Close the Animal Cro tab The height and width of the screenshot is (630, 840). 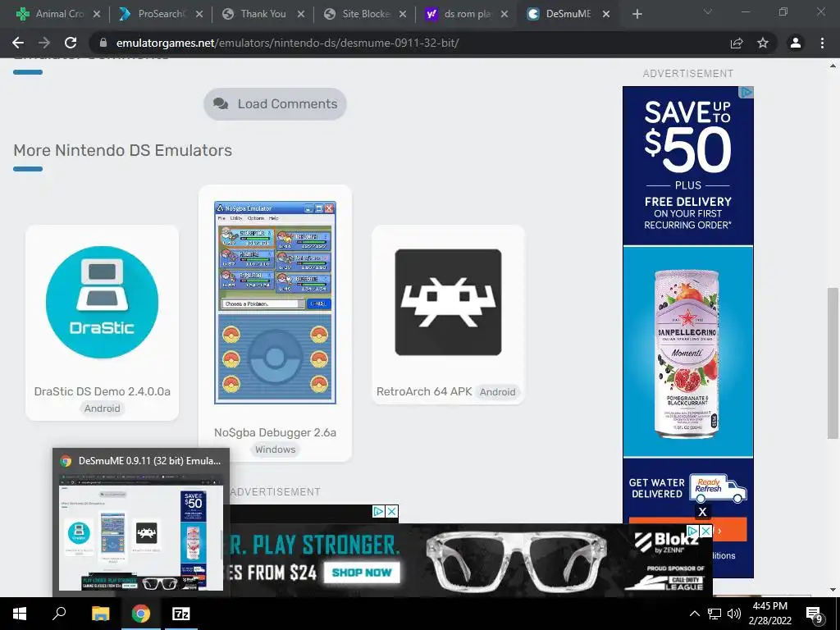(x=97, y=15)
